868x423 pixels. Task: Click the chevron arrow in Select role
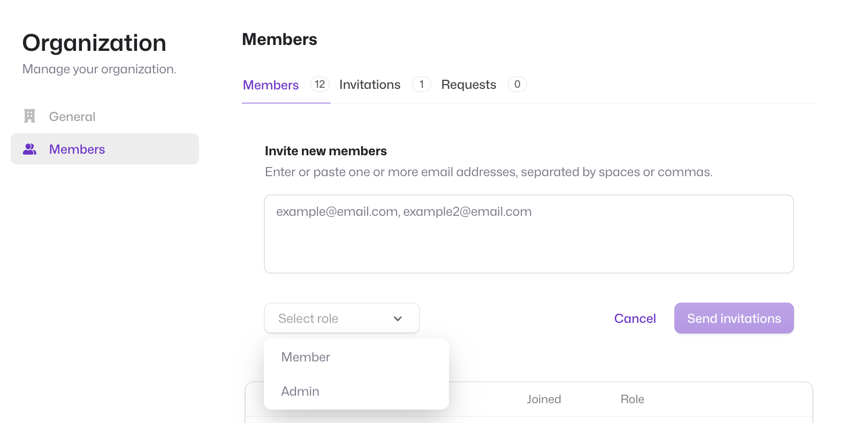click(398, 319)
